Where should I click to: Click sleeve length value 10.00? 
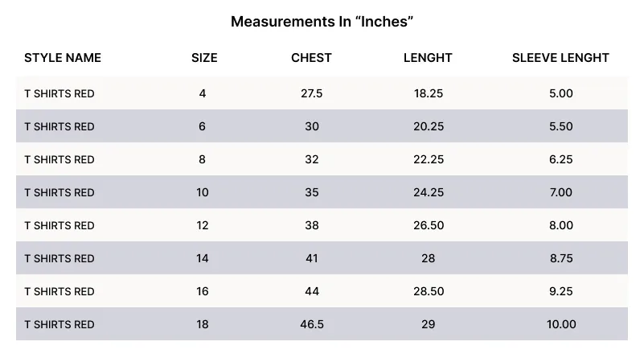coord(560,324)
